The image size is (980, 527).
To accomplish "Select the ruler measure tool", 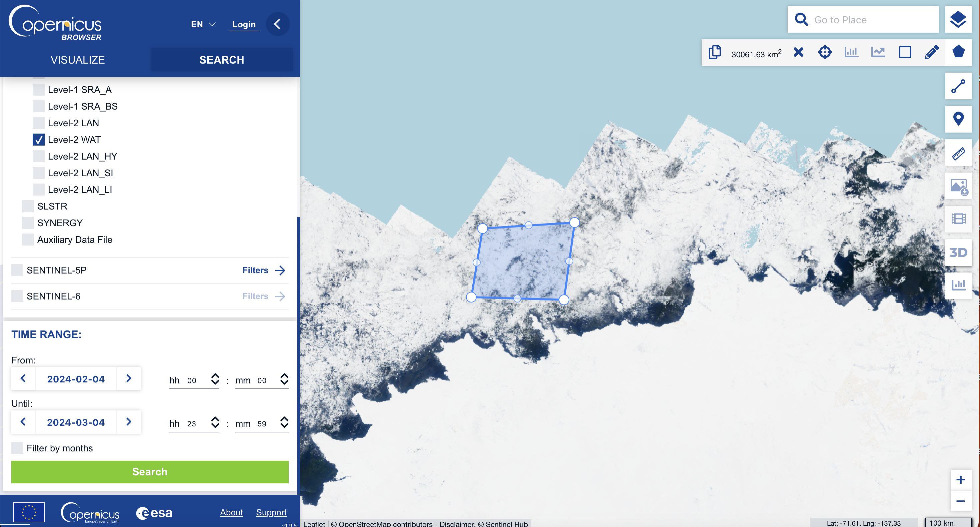I will [958, 153].
